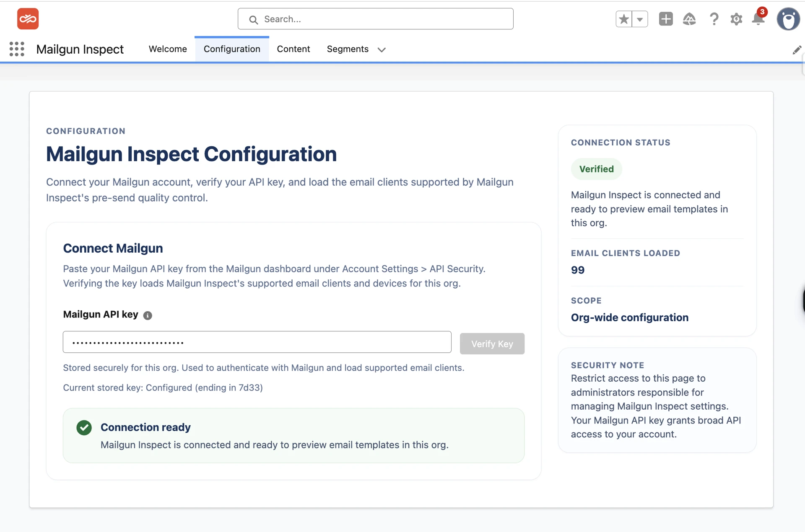Click the search magnifier icon
The width and height of the screenshot is (805, 532).
point(253,19)
